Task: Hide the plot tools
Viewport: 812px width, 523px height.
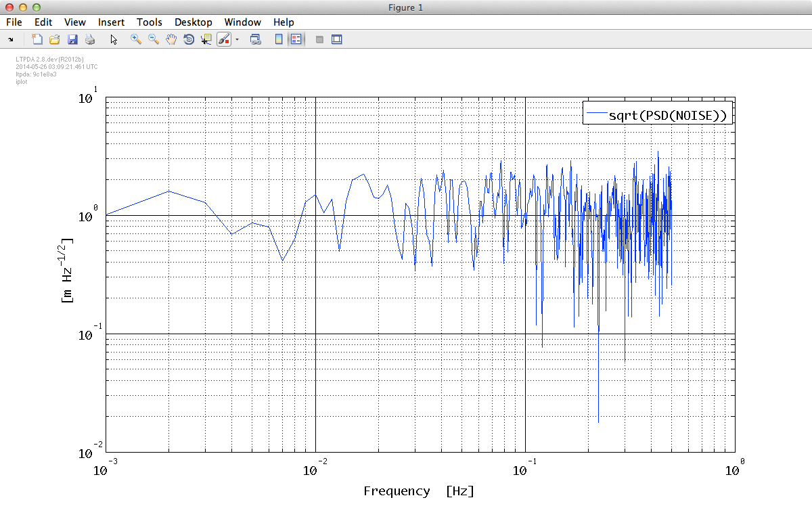Action: tap(319, 39)
